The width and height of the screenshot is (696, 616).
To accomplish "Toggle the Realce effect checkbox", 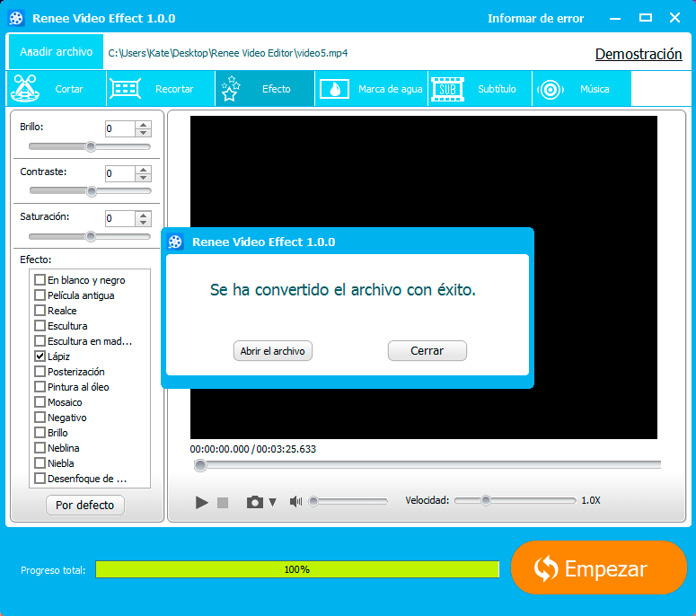I will coord(40,310).
